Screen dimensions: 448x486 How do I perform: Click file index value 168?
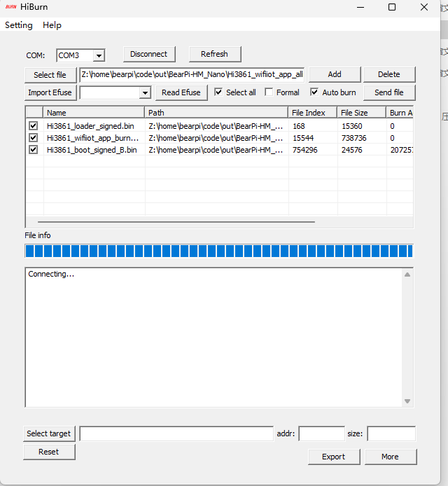(299, 126)
